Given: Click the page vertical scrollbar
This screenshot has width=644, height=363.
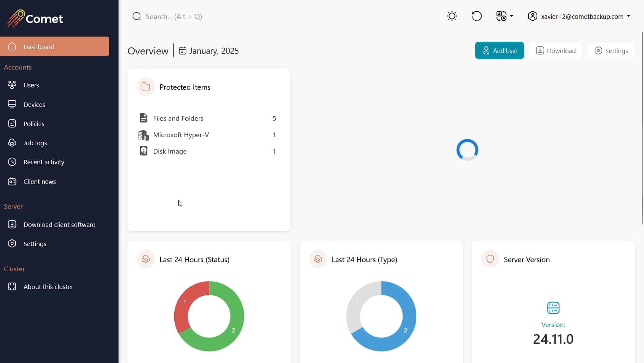Looking at the screenshot, I should point(642,128).
